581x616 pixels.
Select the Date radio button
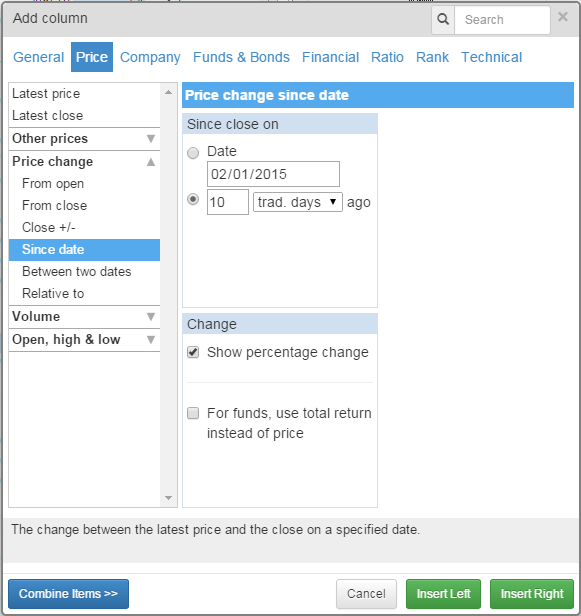coord(193,153)
